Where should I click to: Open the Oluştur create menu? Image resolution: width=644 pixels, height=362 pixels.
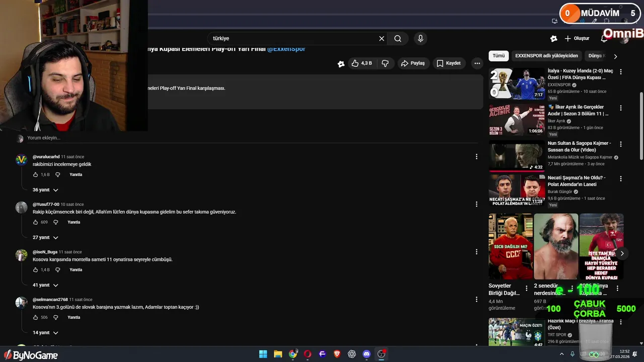tap(577, 39)
